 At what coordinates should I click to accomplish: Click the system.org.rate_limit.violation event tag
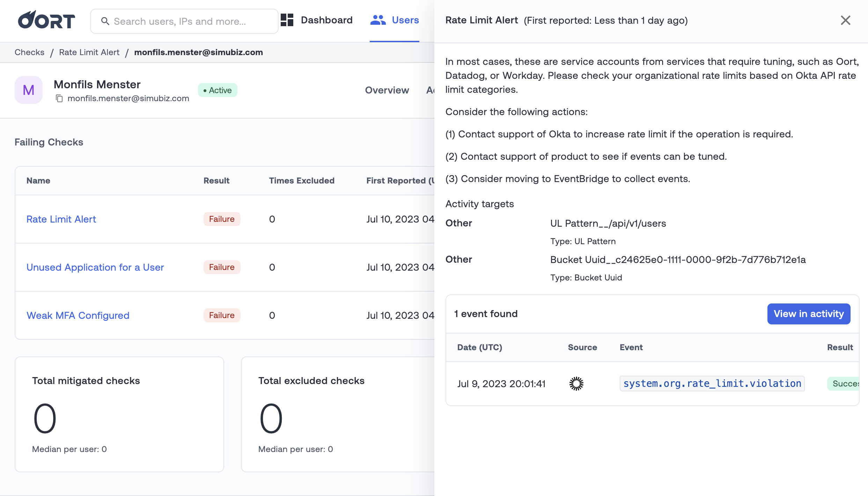pos(712,384)
